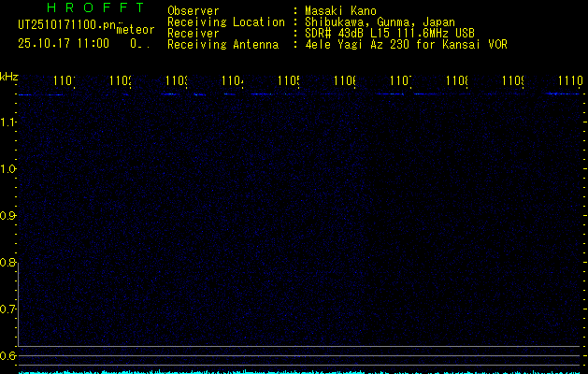Click the 0.9 kHz frequency axis tick
588x374 pixels.
click(8, 216)
